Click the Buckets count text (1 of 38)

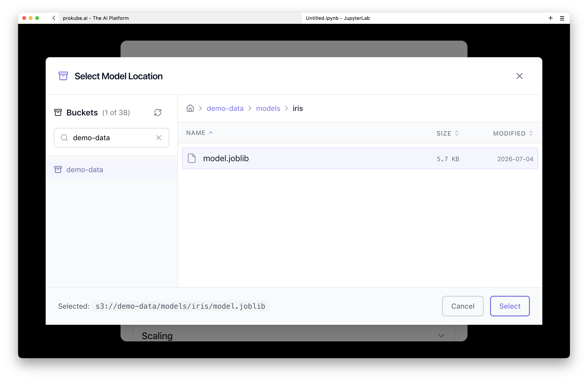[116, 113]
